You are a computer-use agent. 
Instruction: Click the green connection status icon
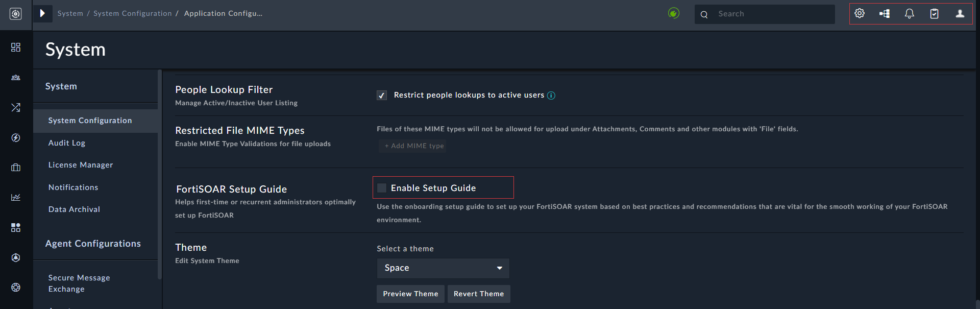[674, 13]
